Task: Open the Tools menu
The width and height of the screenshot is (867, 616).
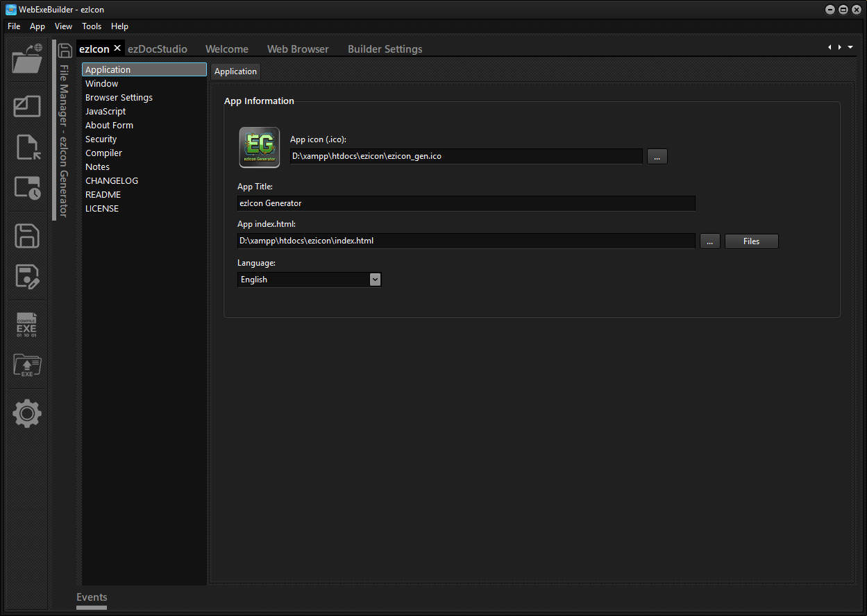Action: point(92,26)
